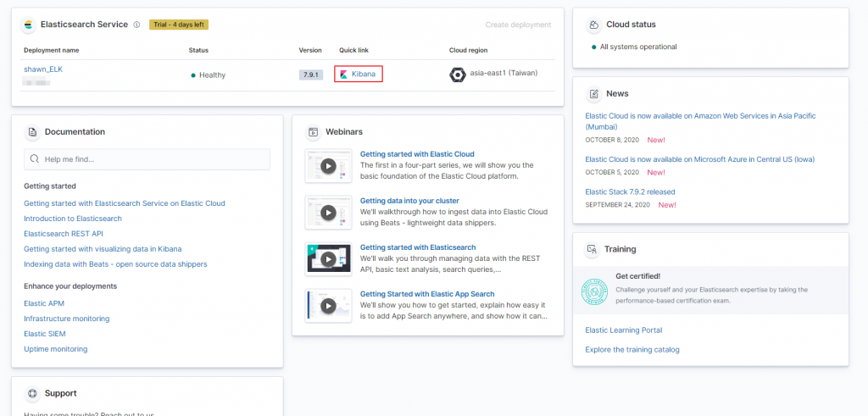Open the Infrastructure monitoring link

click(67, 319)
